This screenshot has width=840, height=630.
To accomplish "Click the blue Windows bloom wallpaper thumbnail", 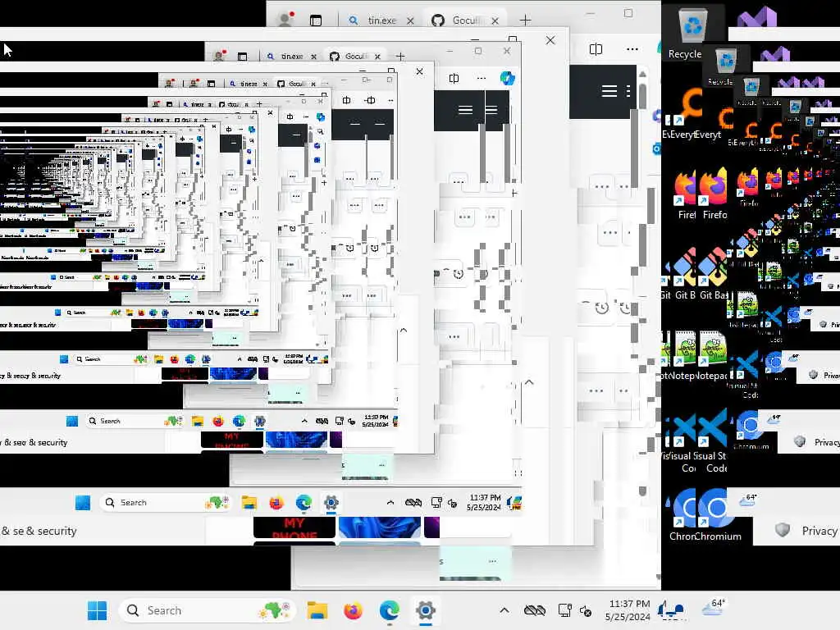I will click(379, 527).
